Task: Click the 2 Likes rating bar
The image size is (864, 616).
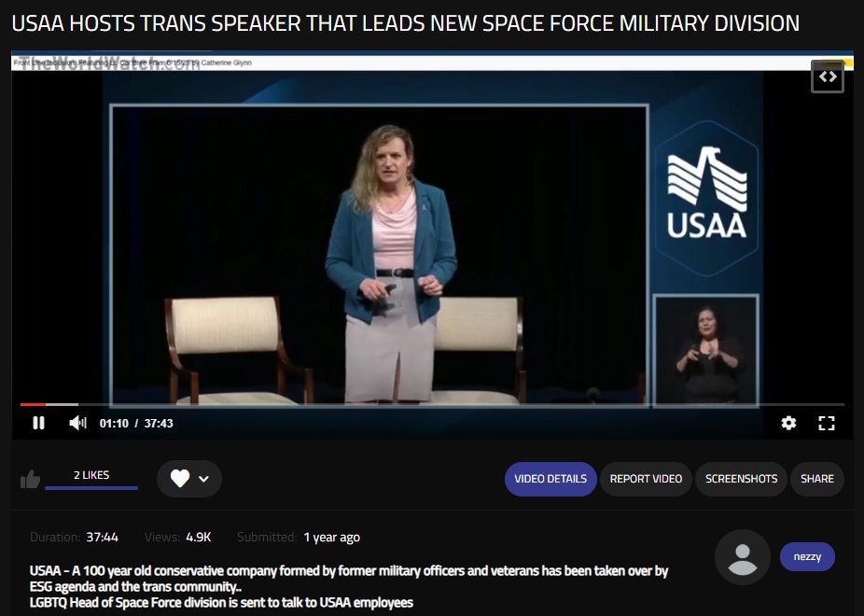Action: [x=91, y=480]
